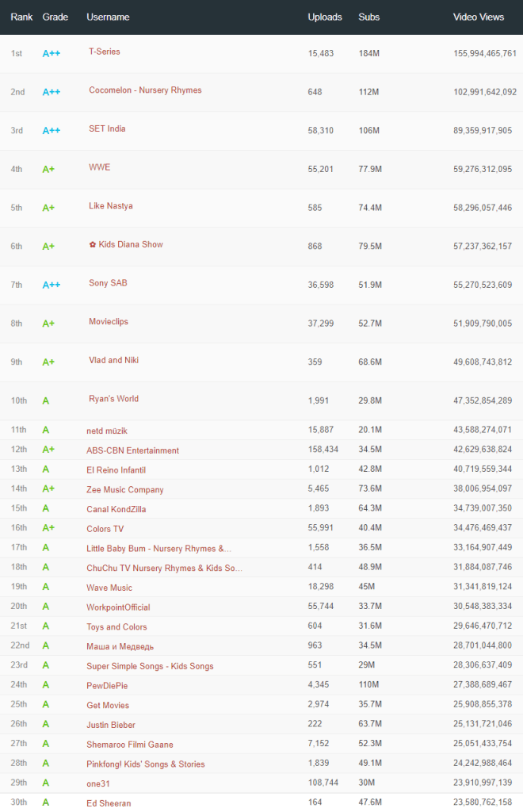
Task: Open the PewDiePie channel link
Action: pos(108,686)
